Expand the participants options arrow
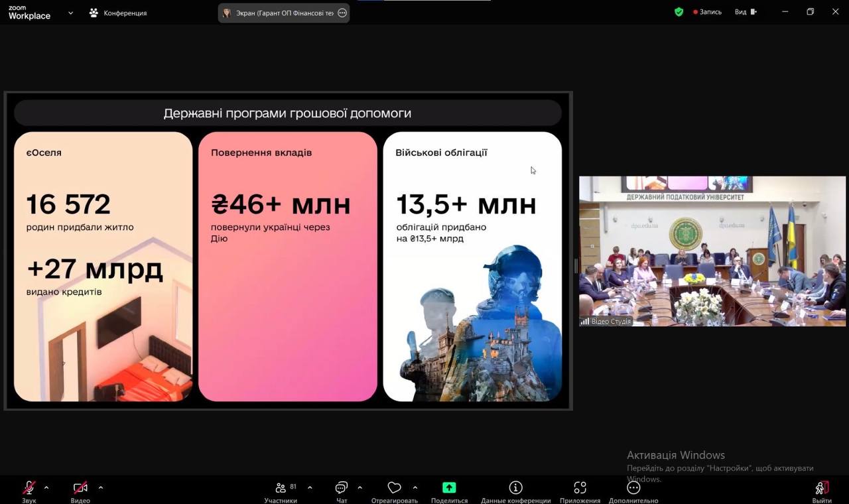The image size is (849, 504). coord(310,487)
